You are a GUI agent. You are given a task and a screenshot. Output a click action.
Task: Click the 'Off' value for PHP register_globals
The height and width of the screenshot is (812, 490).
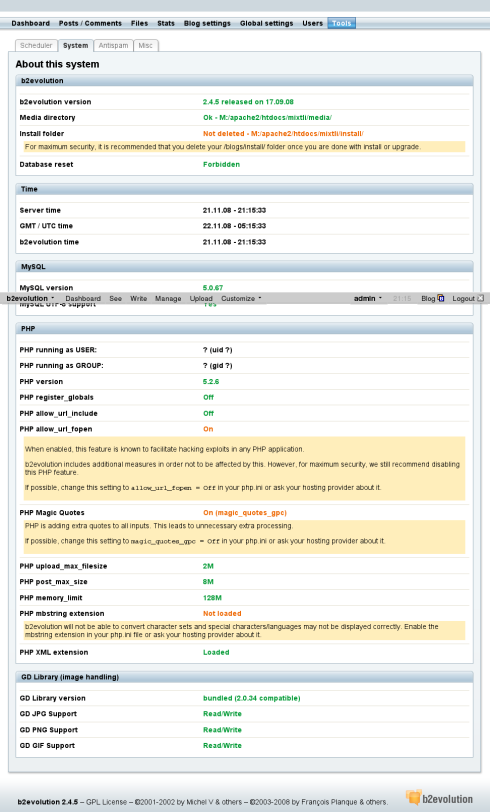(208, 398)
